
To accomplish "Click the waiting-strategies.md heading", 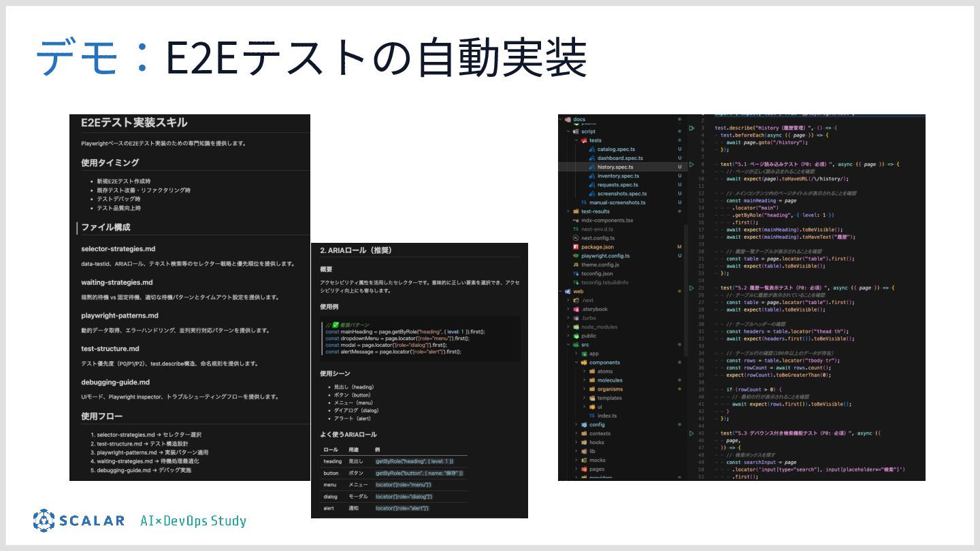I will point(117,282).
